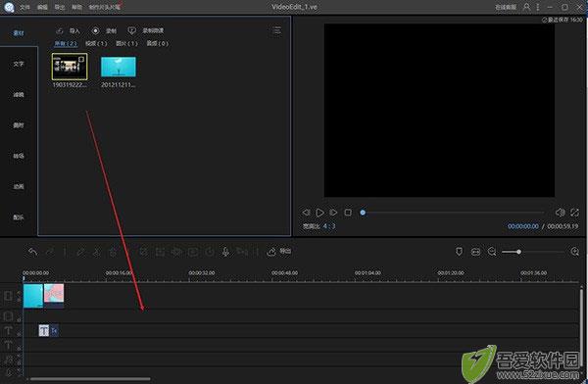Stop preview playback
Viewport: 588px width, 384px height.
[x=348, y=213]
